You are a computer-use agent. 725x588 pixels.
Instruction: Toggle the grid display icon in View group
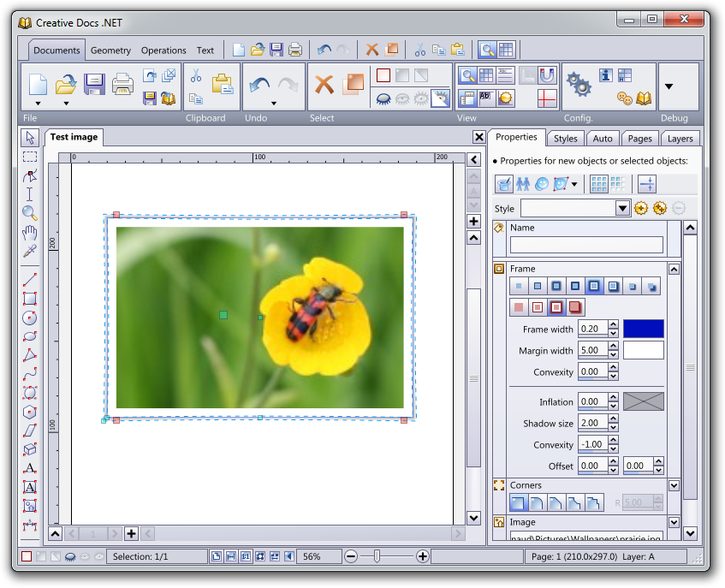[x=486, y=75]
